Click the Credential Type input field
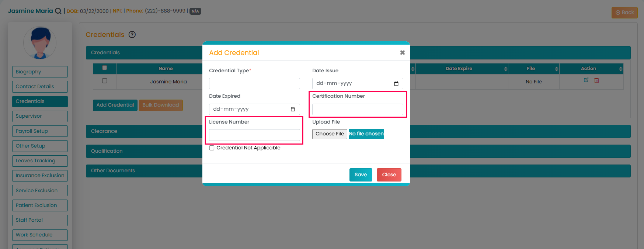644x249 pixels. click(254, 84)
